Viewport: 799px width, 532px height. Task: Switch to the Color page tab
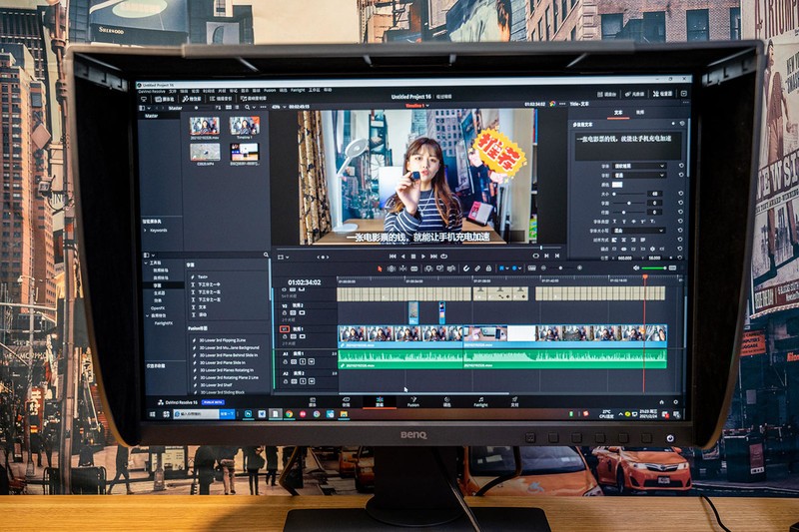446,402
